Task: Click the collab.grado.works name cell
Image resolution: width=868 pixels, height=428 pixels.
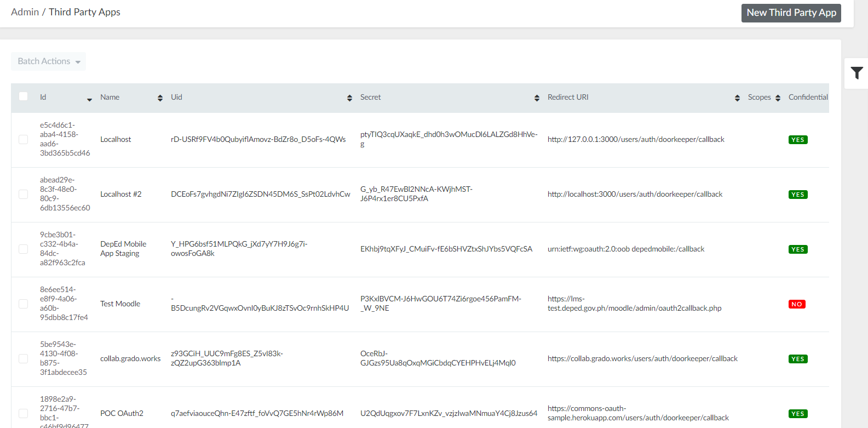Action: tap(130, 358)
